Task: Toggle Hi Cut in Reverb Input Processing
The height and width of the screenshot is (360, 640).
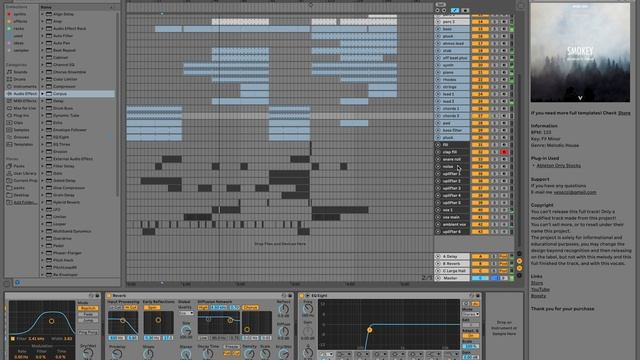Action: pos(130,307)
